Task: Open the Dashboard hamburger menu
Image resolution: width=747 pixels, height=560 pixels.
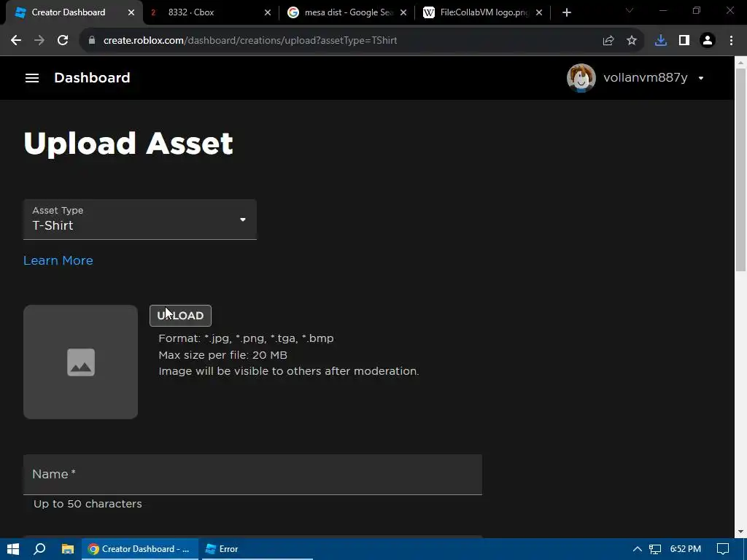Action: (32, 77)
